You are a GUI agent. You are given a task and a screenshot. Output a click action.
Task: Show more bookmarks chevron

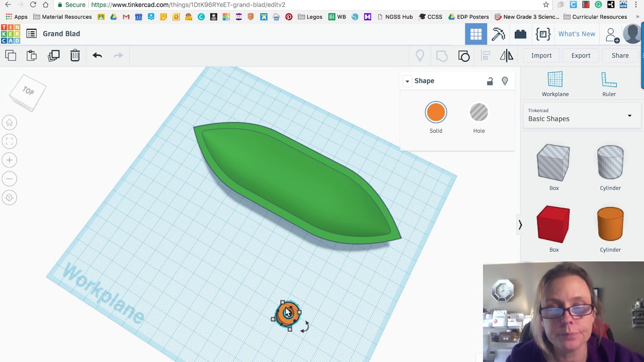tap(637, 17)
